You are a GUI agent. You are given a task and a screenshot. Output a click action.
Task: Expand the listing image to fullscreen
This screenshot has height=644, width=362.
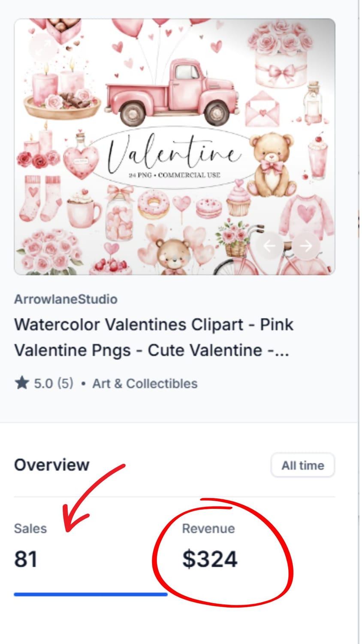click(43, 48)
